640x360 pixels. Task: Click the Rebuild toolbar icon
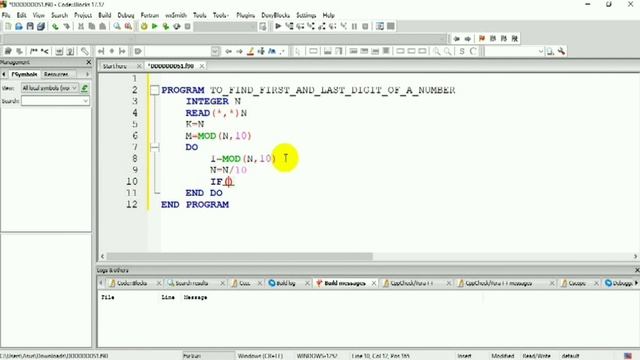[x=177, y=27]
